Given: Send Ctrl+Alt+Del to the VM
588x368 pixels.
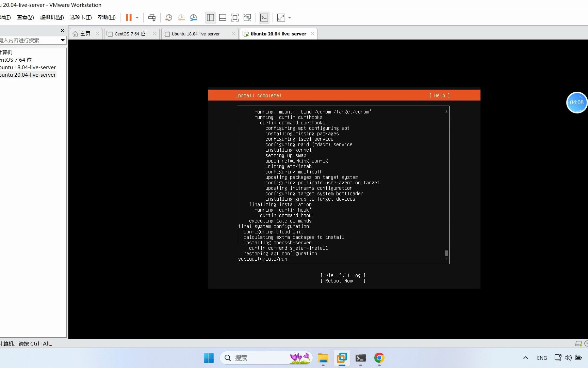Looking at the screenshot, I should tap(152, 17).
